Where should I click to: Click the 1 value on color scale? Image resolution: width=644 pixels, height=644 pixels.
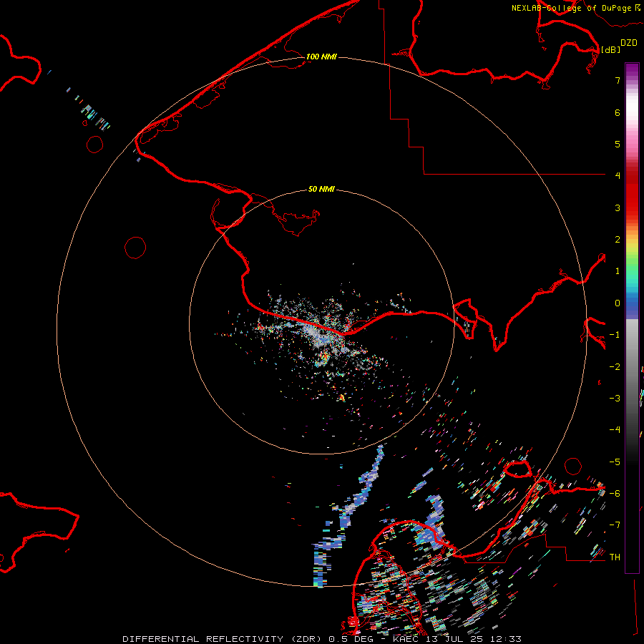[618, 271]
